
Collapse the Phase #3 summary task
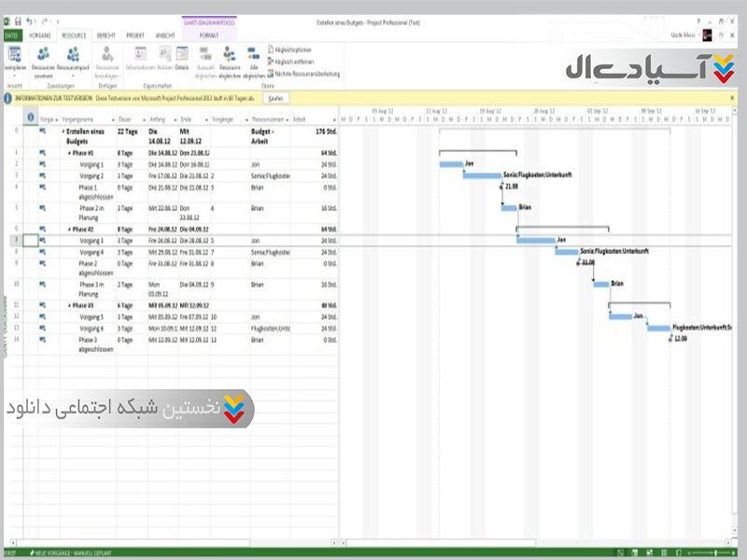70,305
